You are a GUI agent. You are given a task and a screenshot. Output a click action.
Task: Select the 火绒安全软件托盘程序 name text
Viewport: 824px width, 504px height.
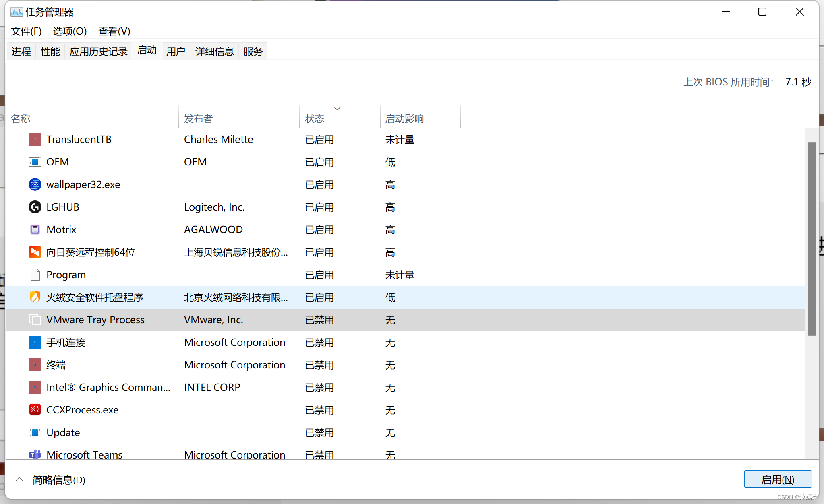pos(95,297)
